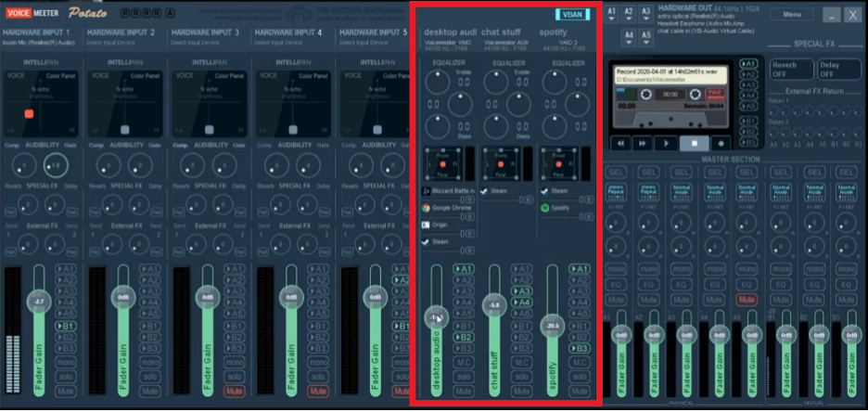Click the desktop audio Bass EQ knob
This screenshot has height=412, width=868.
(438, 126)
